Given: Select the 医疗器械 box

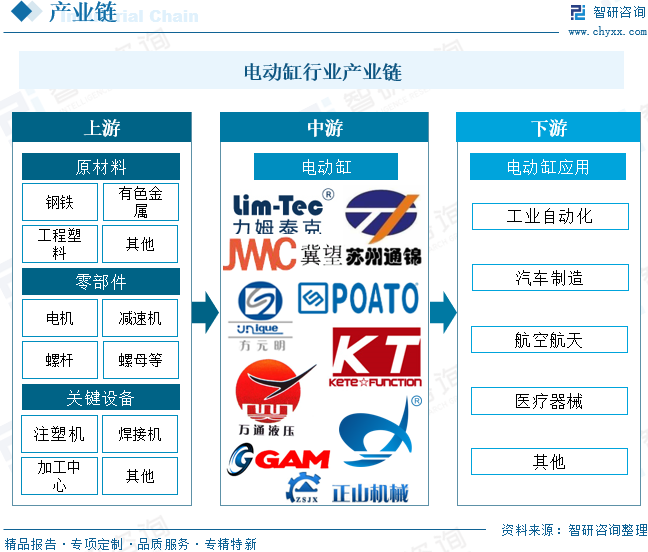Looking at the screenshot, I should (x=549, y=401).
